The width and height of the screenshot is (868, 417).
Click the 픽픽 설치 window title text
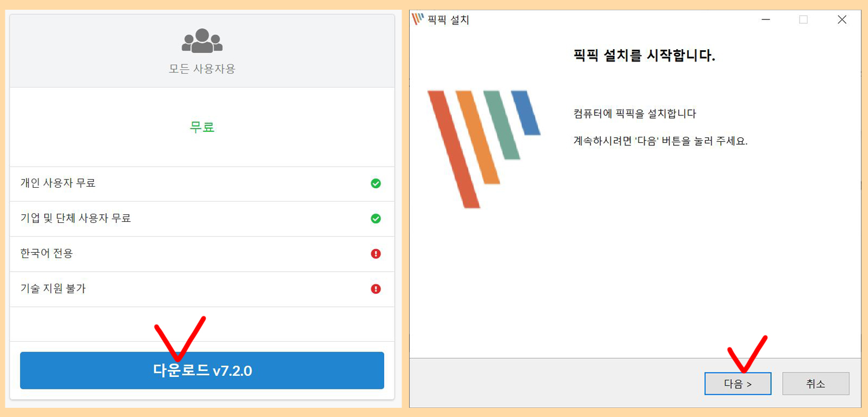(x=448, y=20)
